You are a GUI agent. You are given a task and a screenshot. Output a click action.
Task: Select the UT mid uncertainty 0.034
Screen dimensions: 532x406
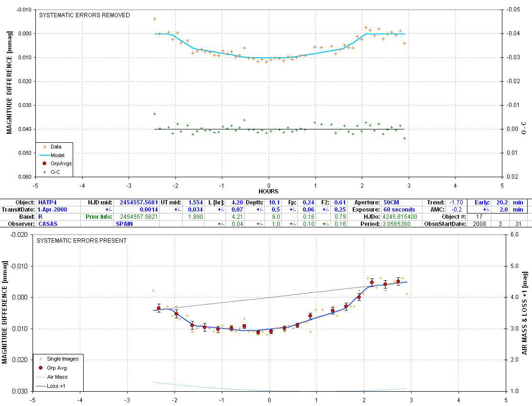195,210
